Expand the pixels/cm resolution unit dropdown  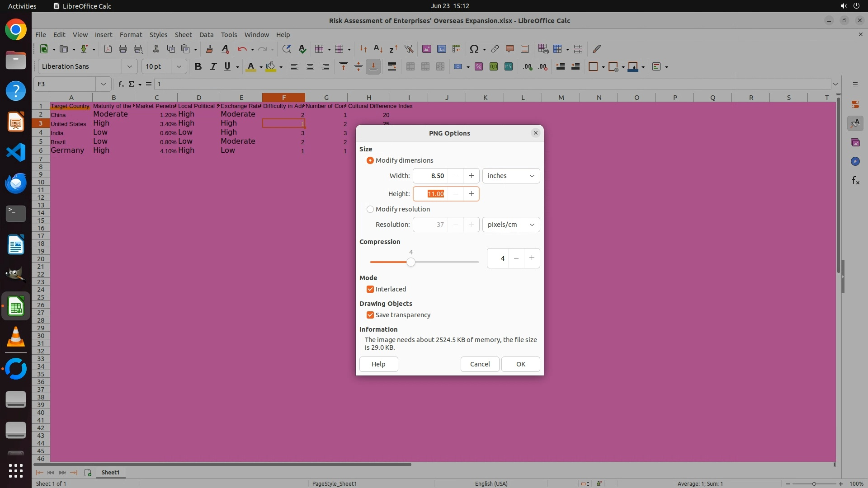pos(511,225)
